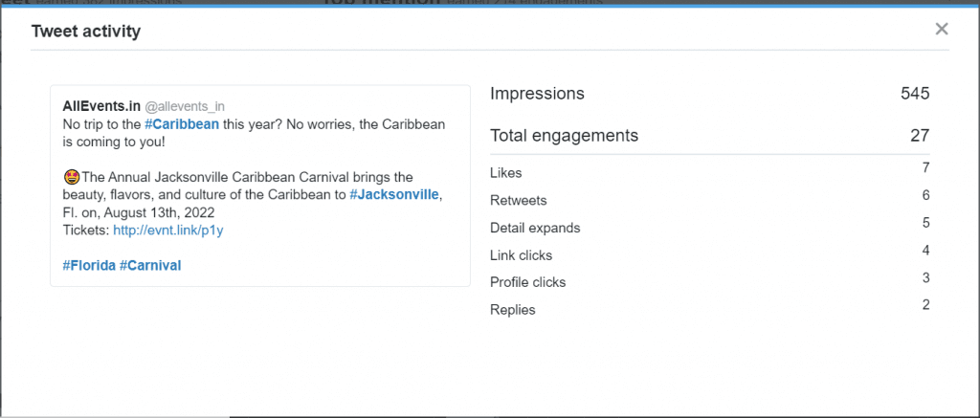Click the Tweet activity dialog title
This screenshot has height=418, width=980.
click(x=86, y=32)
